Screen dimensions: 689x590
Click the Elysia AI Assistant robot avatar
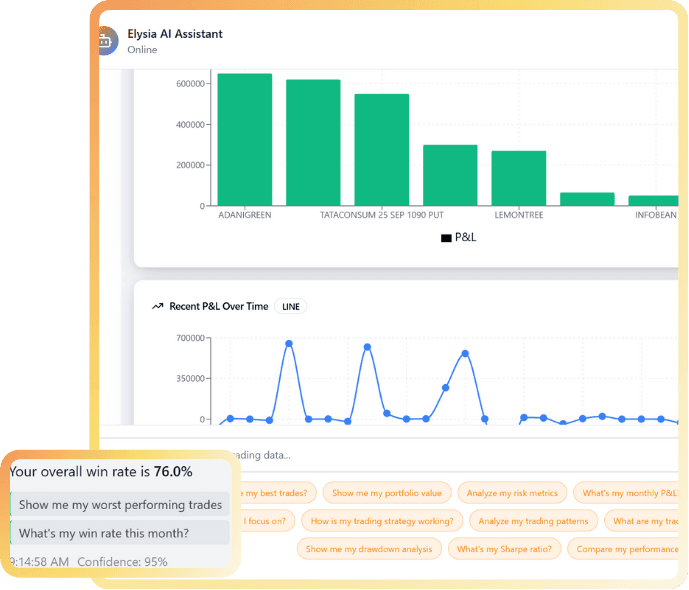point(105,41)
